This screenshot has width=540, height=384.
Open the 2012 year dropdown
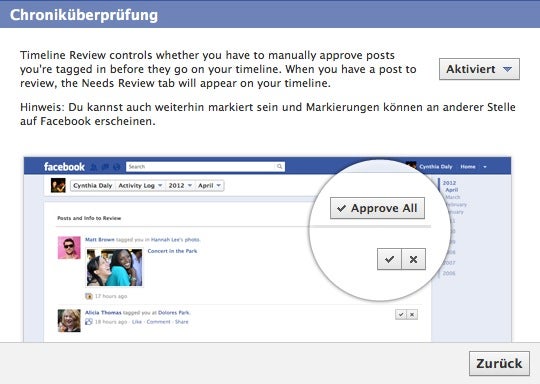pos(180,185)
